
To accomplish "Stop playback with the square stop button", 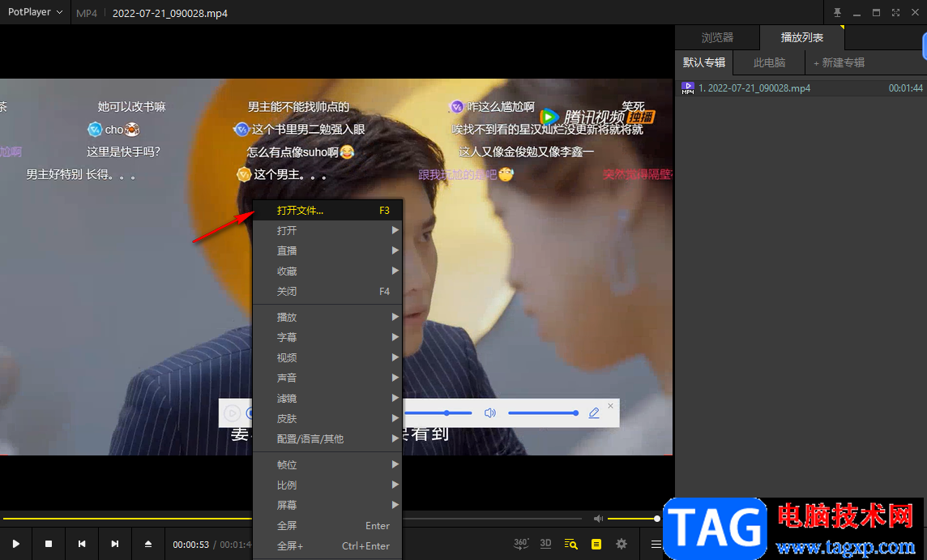I will coord(49,544).
